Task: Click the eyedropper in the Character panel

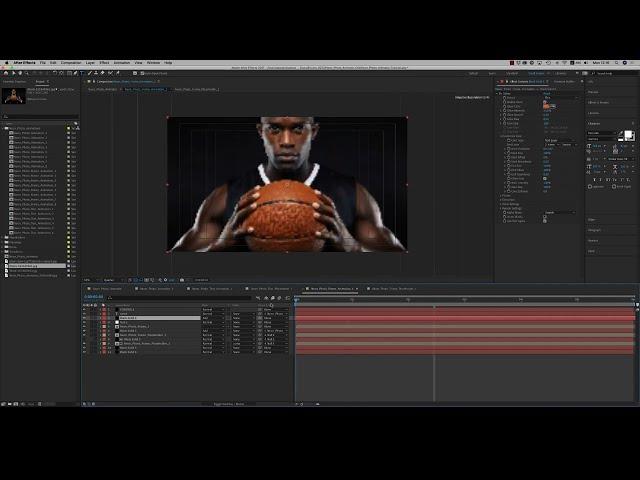Action: click(x=621, y=133)
